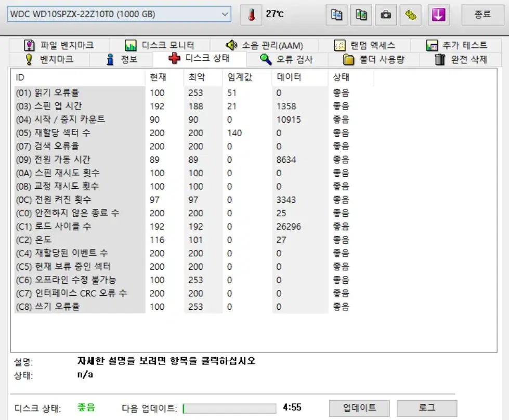The height and width of the screenshot is (420, 509).
Task: Open the log with 로그 button
Action: 427,408
